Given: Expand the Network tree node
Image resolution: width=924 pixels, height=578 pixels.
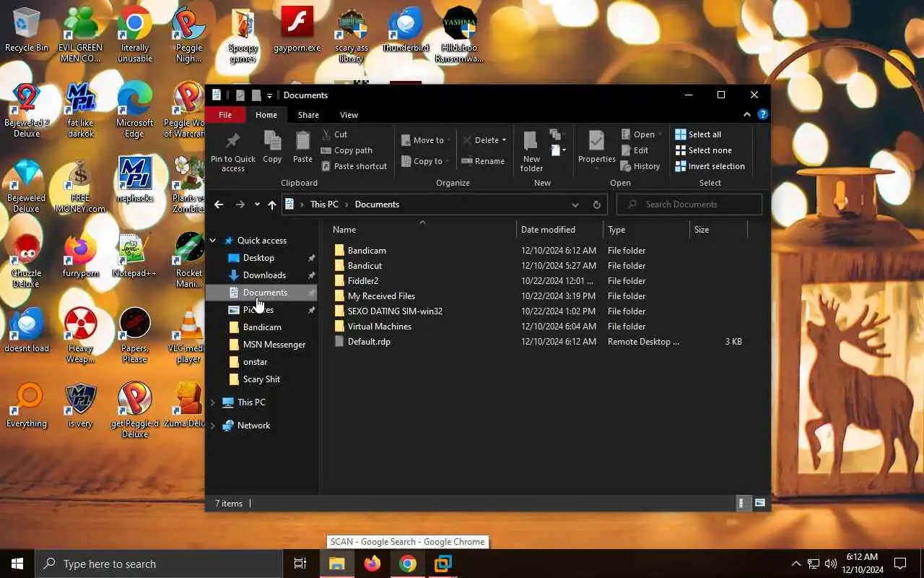Looking at the screenshot, I should click(213, 426).
